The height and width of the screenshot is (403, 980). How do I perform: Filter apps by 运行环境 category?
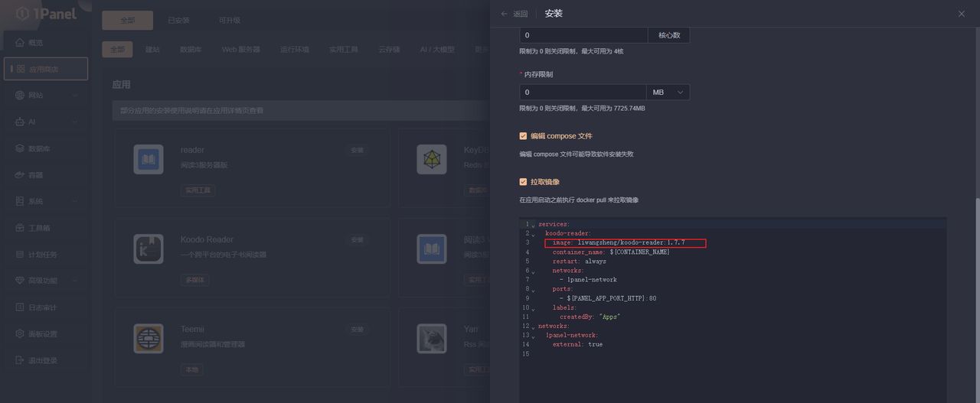295,50
